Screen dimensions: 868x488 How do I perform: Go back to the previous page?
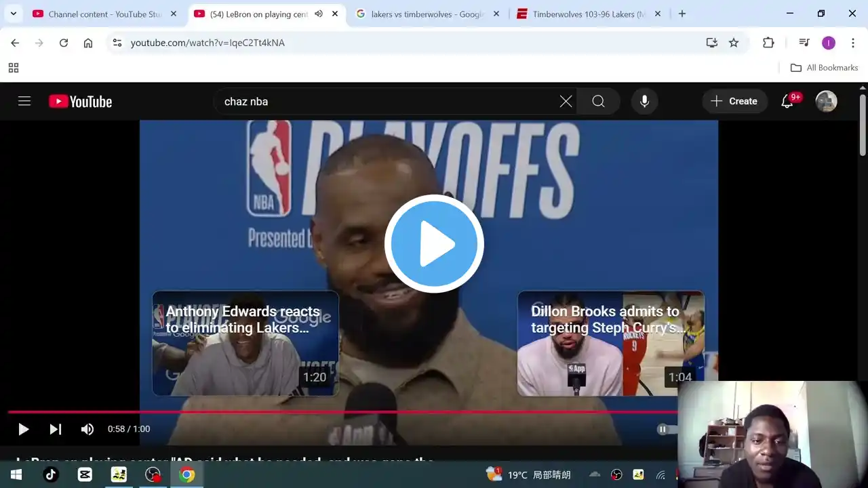(x=15, y=43)
